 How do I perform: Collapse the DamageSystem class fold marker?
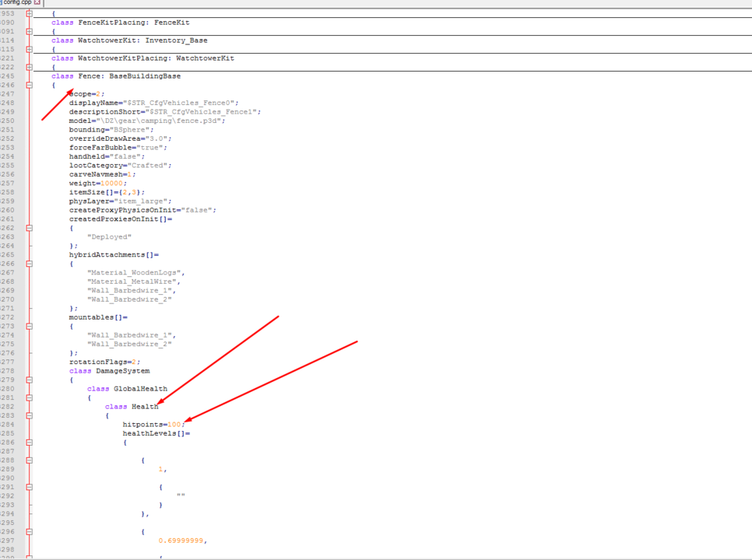30,380
